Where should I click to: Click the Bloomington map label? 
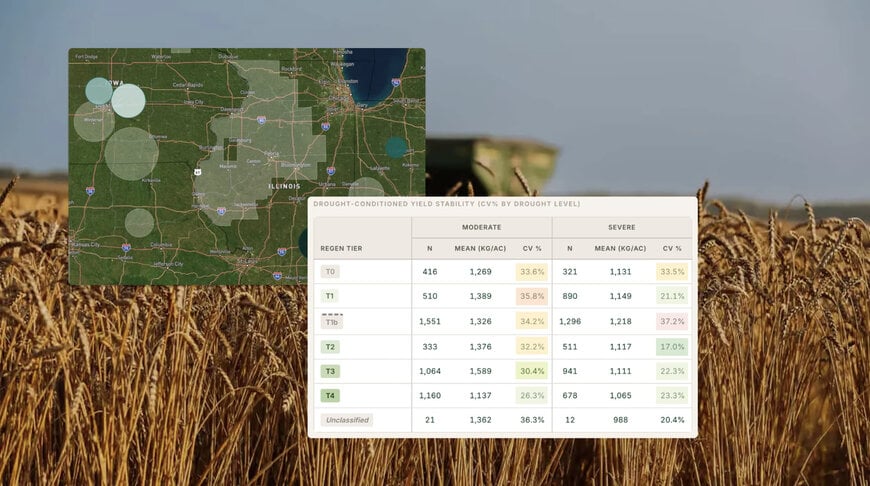coord(296,165)
